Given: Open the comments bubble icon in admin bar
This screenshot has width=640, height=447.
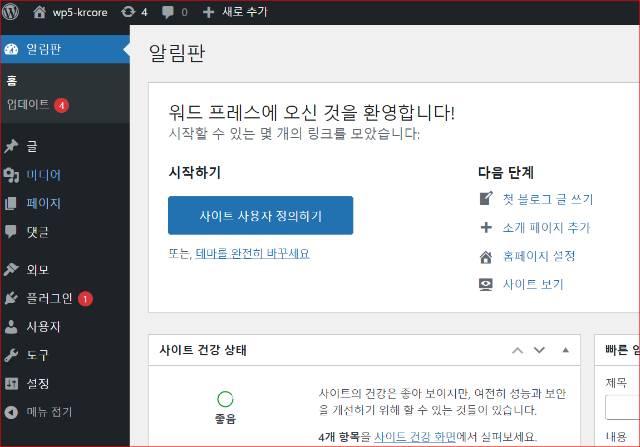Looking at the screenshot, I should click(167, 12).
